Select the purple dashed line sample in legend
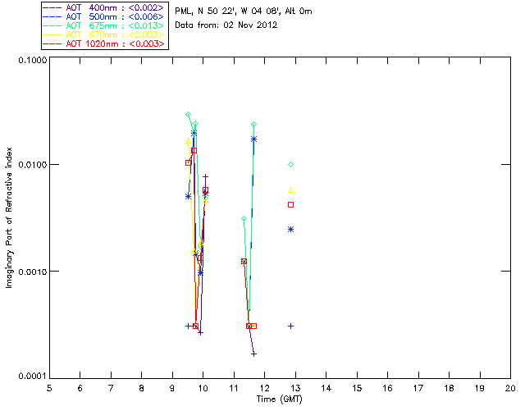Image resolution: width=525 pixels, height=420 pixels. (x=52, y=7)
